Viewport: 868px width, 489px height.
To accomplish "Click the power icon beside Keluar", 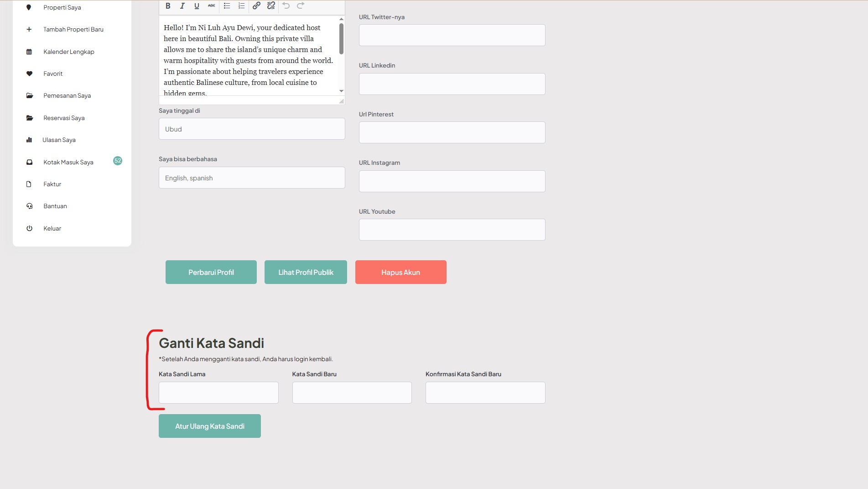I will click(x=29, y=228).
